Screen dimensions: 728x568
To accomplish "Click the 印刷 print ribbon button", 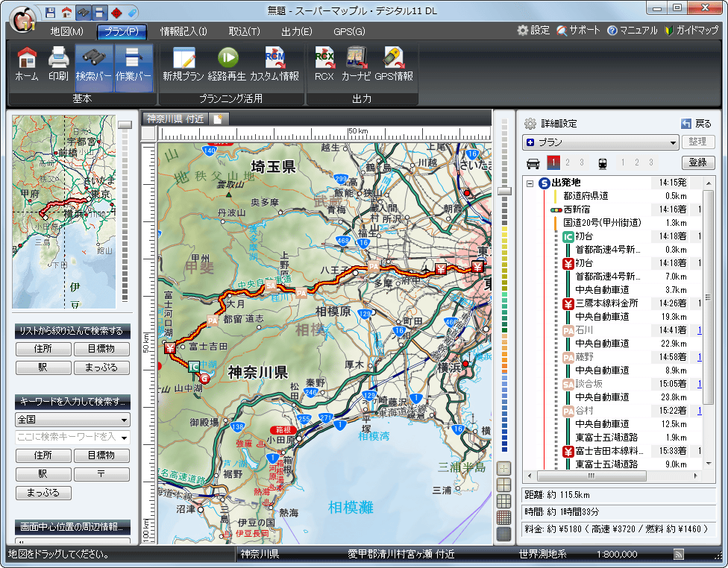I will click(58, 65).
